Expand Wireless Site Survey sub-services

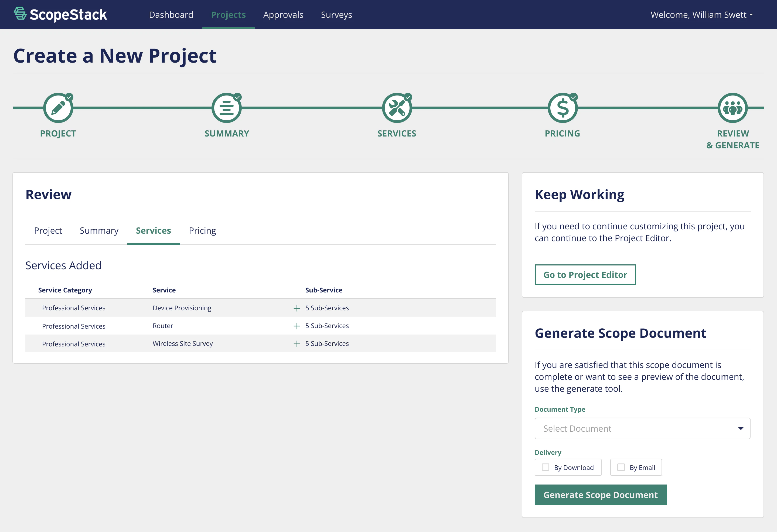click(297, 343)
